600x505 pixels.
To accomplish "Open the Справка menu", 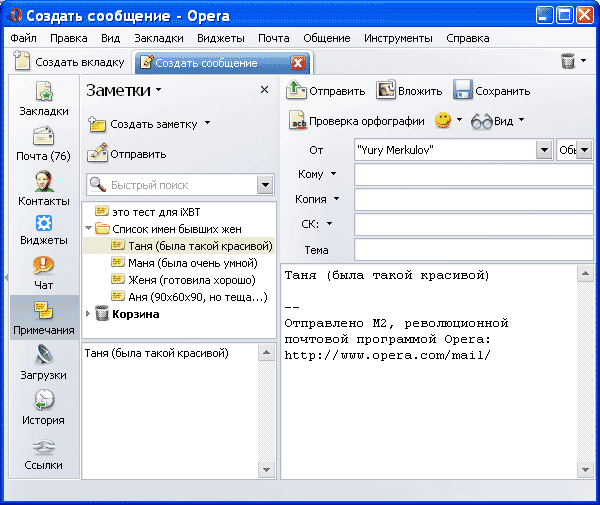I will [x=468, y=38].
